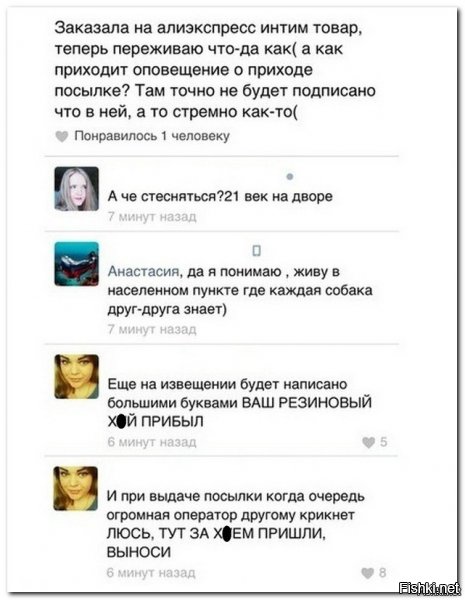
Task: Click the comment "А че стесняться?21 век на дворе"
Action: (220, 196)
